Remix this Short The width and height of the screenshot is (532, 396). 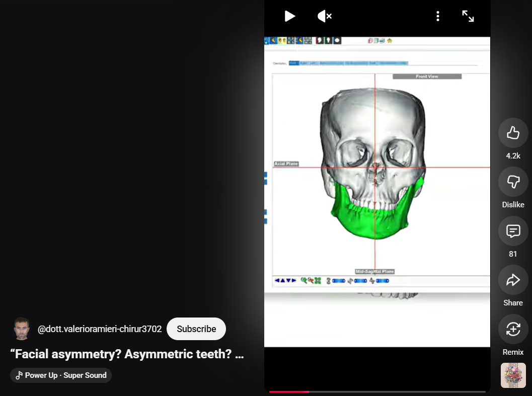click(513, 329)
